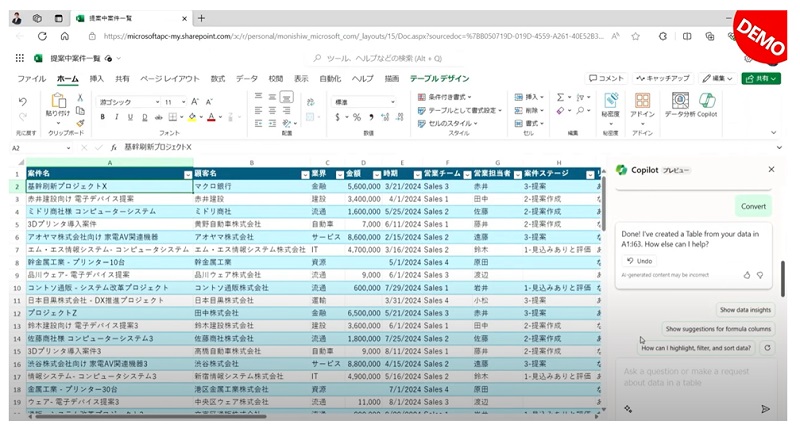Click thumbs up on the Copilot response
Screen dimensions: 800x430
click(x=747, y=275)
